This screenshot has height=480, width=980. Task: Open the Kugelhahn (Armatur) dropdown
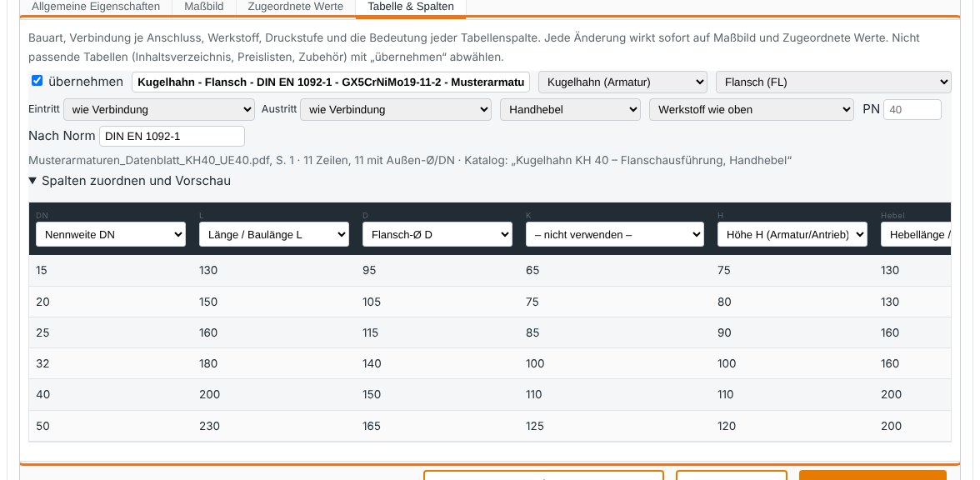[622, 82]
